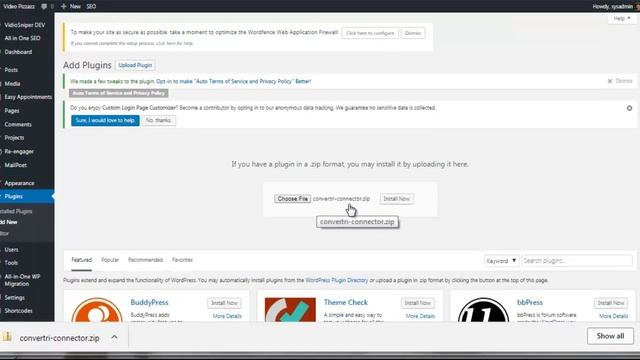
Task: Switch to the Favorites tab
Action: pyautogui.click(x=182, y=260)
